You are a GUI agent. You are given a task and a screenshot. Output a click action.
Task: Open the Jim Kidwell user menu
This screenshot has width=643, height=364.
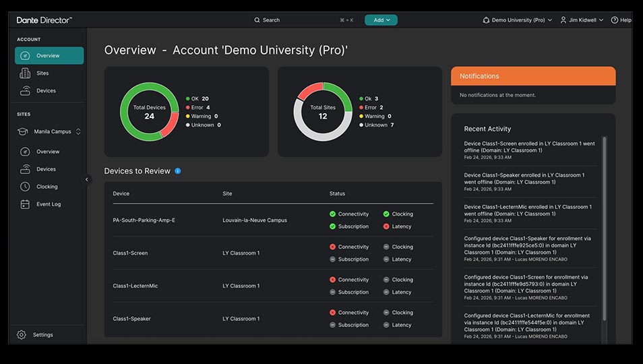(582, 20)
